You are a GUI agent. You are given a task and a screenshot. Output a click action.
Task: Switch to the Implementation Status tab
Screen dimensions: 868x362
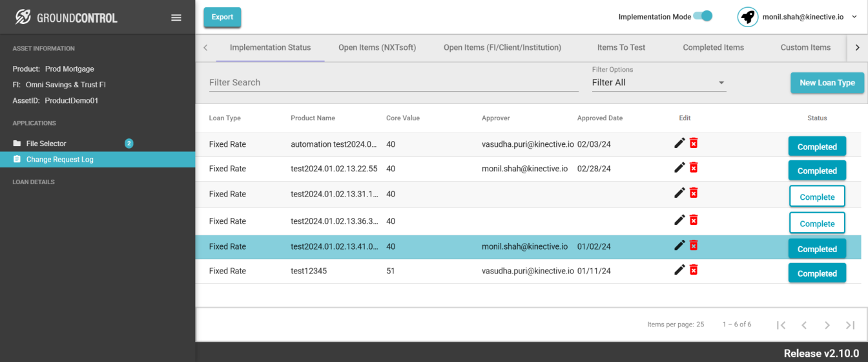(270, 47)
